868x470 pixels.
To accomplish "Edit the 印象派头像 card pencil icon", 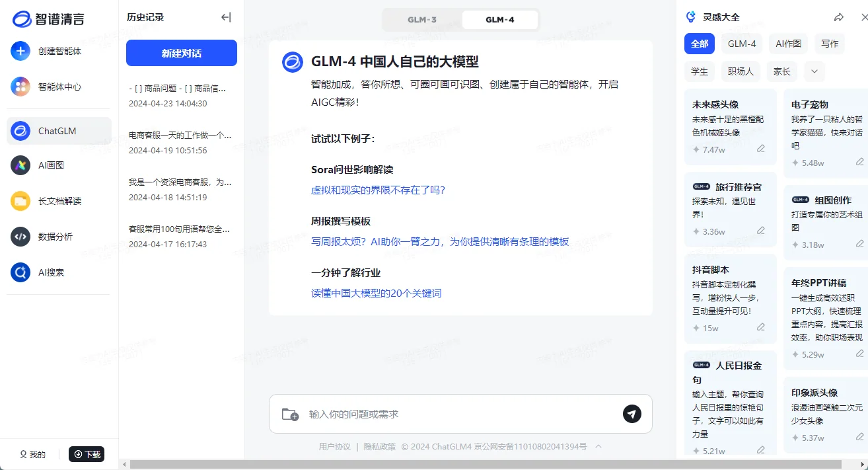I will 860,437.
